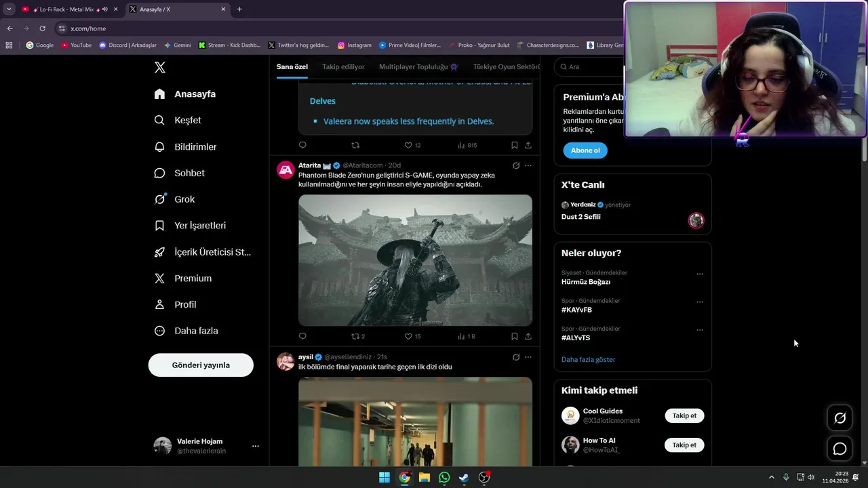The width and height of the screenshot is (868, 488).
Task: Open YouTube bookmark in bookmarks bar
Action: point(77,45)
